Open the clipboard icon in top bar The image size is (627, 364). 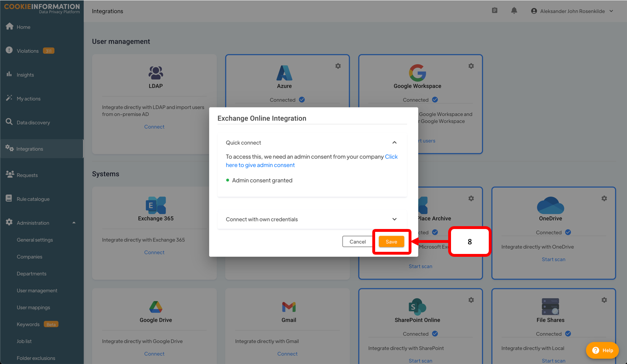(494, 11)
